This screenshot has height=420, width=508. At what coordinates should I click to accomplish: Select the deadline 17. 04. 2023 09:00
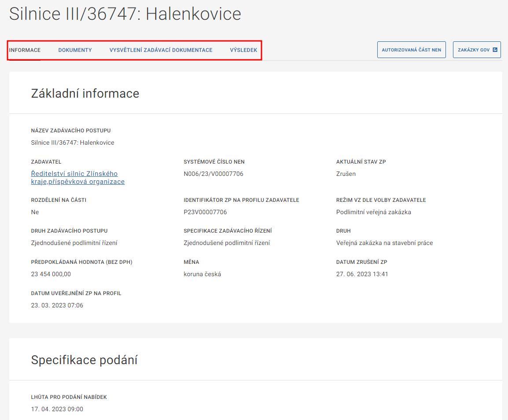[57, 409]
